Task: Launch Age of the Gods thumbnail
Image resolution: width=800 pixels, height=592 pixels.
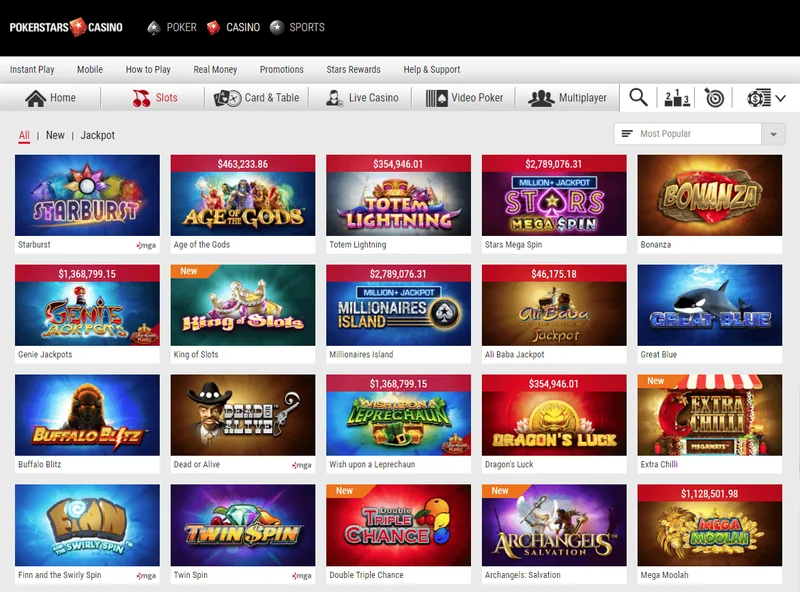Action: [x=243, y=195]
